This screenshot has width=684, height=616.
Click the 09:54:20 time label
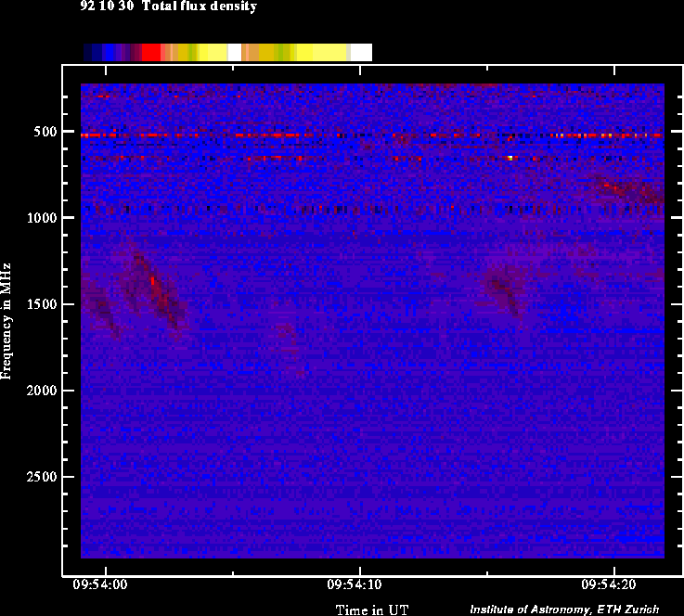tap(609, 584)
